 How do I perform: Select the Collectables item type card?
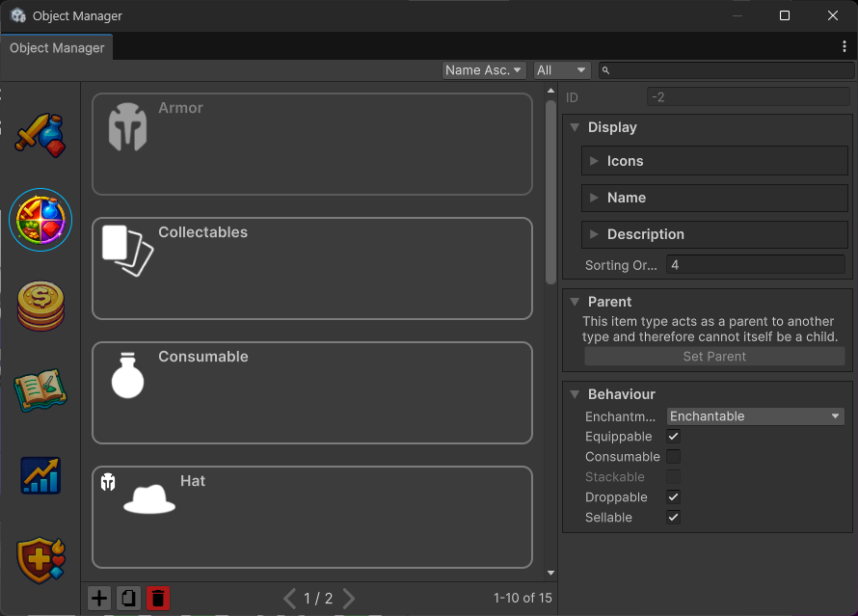(x=311, y=268)
